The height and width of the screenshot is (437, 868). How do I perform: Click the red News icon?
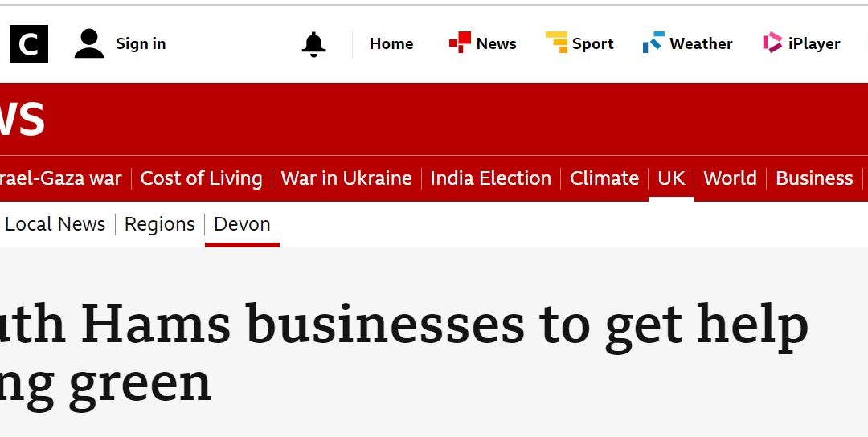pos(460,43)
